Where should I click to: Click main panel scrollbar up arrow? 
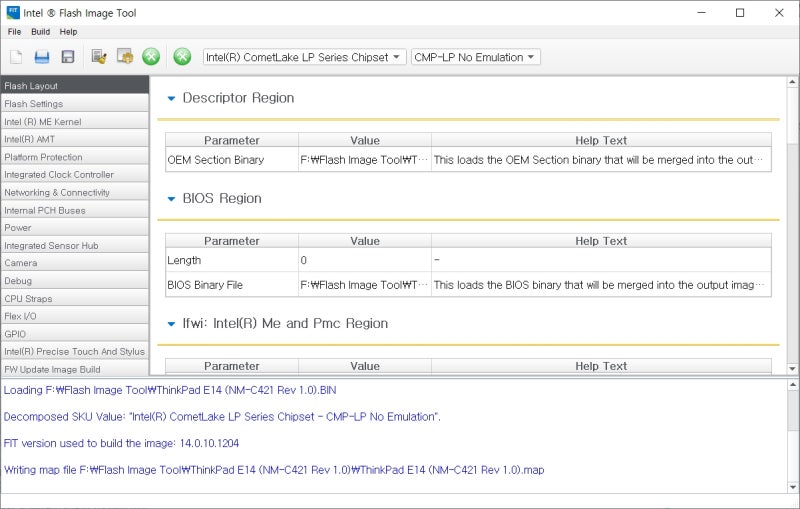pyautogui.click(x=792, y=82)
